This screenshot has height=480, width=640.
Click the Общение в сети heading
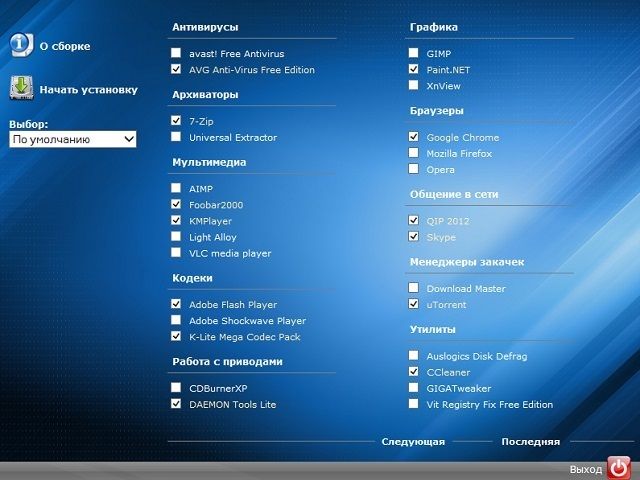click(454, 195)
